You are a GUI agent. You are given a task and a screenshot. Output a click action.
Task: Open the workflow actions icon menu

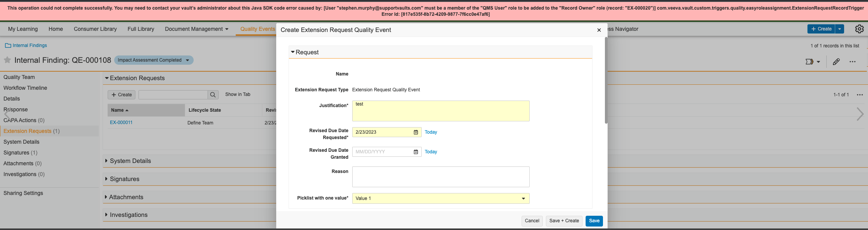[812, 62]
